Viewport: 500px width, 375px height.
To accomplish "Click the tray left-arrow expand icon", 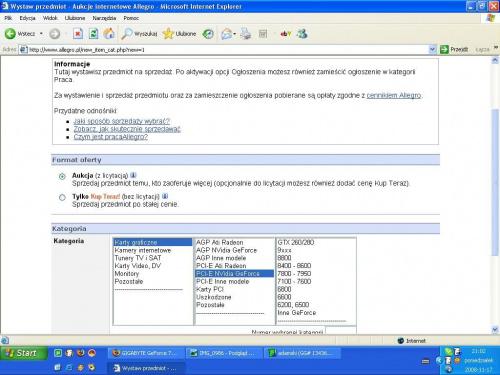I will (439, 360).
